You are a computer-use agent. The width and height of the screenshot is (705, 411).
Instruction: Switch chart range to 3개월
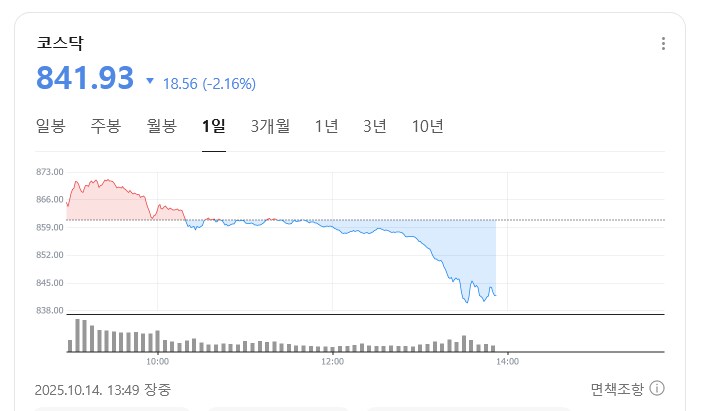[x=270, y=126]
